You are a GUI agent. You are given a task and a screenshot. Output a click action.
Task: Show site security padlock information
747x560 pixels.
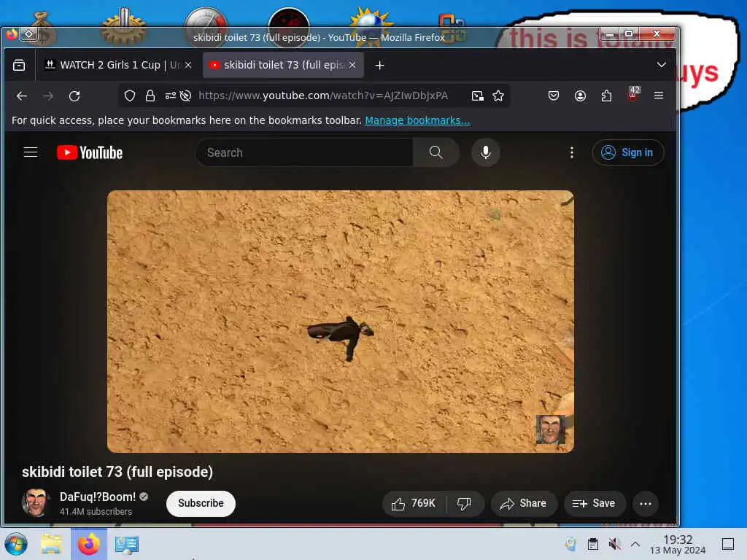150,96
